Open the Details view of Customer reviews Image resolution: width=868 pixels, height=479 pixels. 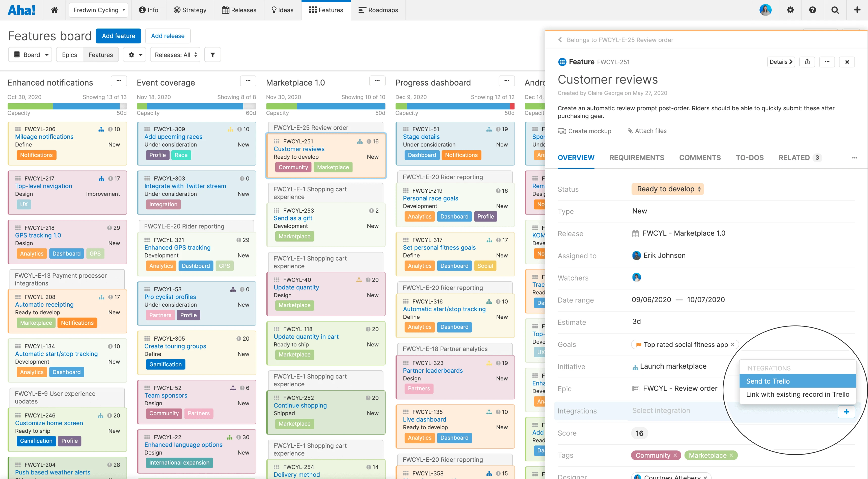(781, 62)
